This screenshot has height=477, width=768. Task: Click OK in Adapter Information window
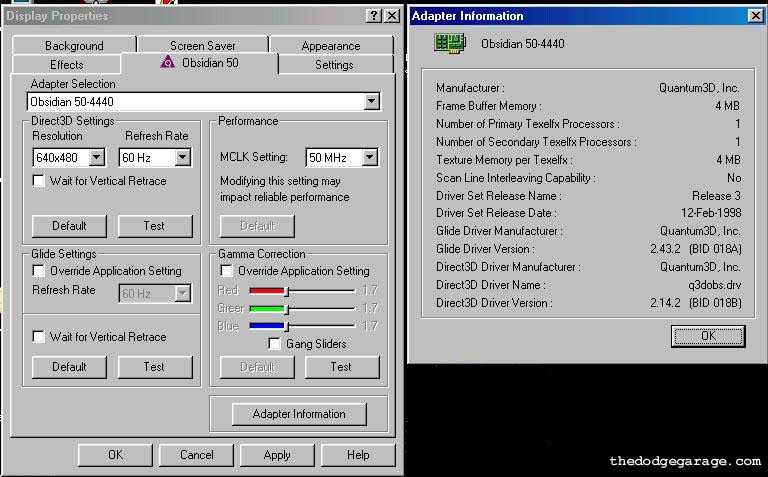[x=708, y=336]
